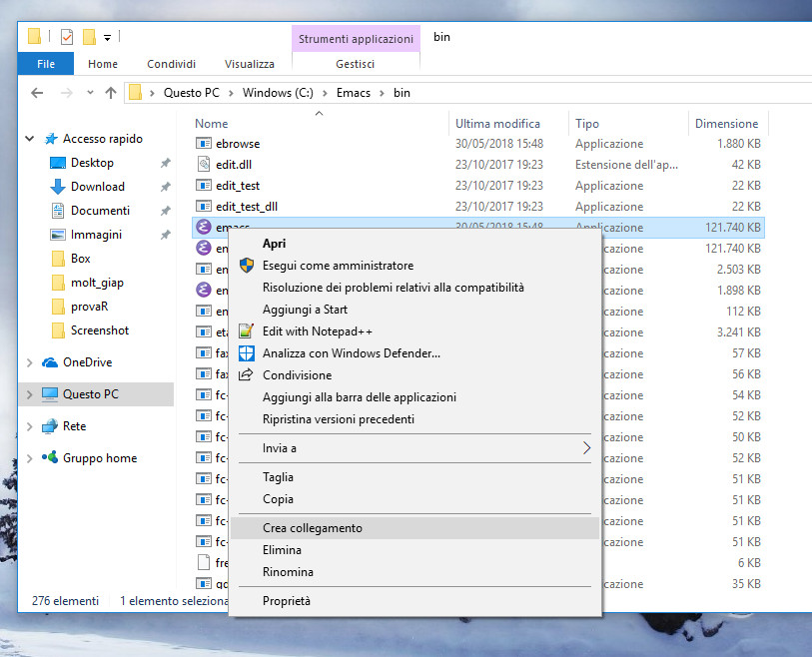Viewport: 812px width, 657px height.
Task: Go up one folder level arrow
Action: point(110,93)
